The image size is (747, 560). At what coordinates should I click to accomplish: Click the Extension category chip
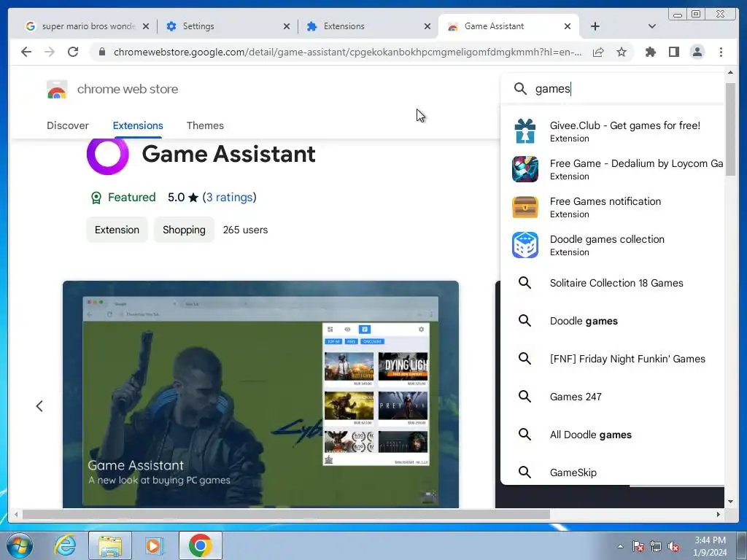pos(117,230)
